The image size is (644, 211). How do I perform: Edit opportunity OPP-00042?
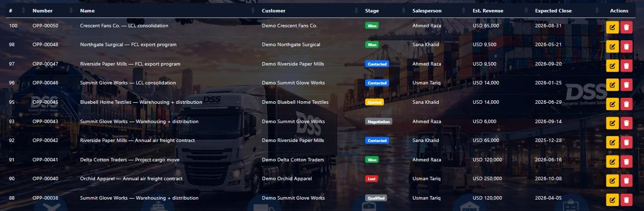point(612,142)
